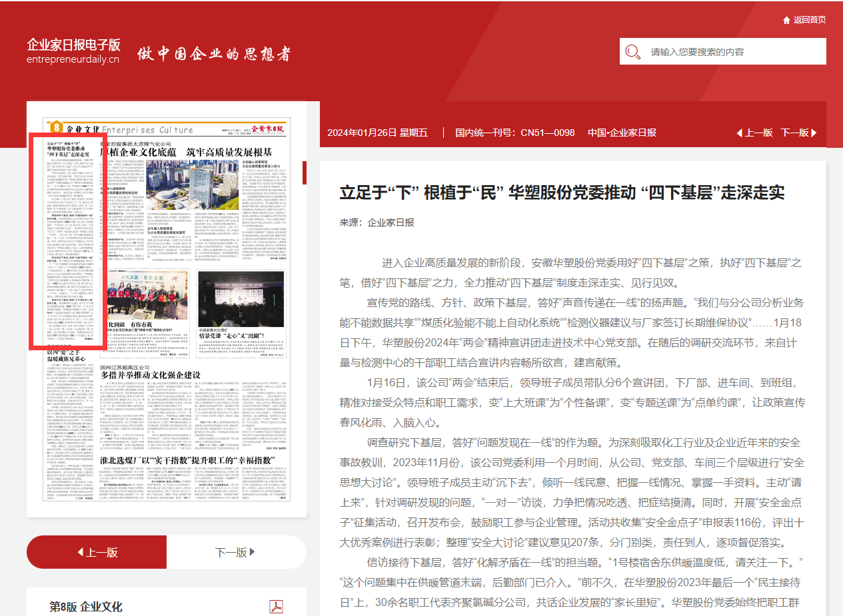
Task: Click the left arrow of the header 上一版
Action: (739, 133)
